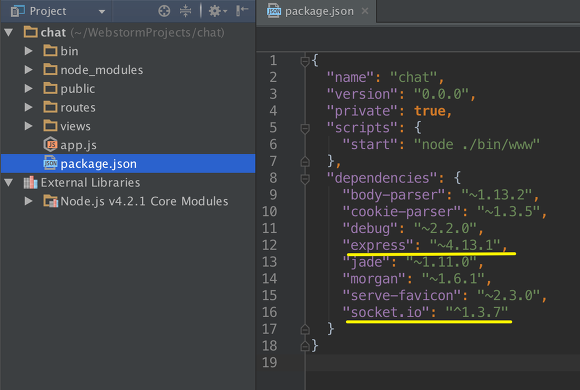Collapse the chat project root

click(9, 32)
